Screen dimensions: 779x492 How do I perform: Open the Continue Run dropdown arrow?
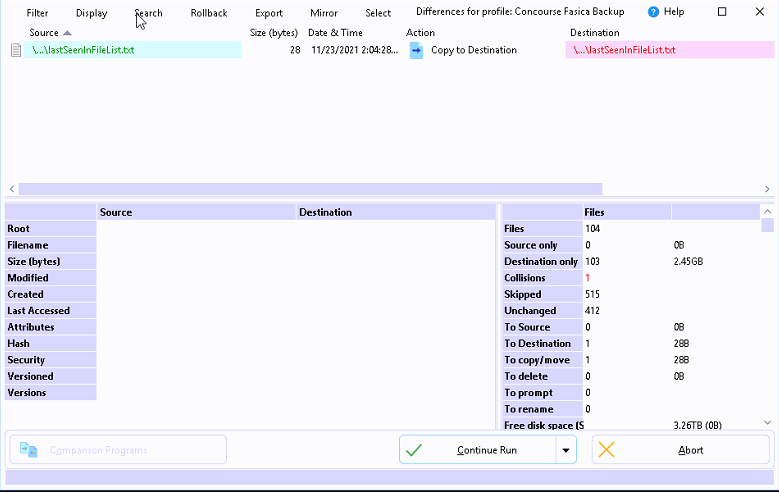coord(567,450)
